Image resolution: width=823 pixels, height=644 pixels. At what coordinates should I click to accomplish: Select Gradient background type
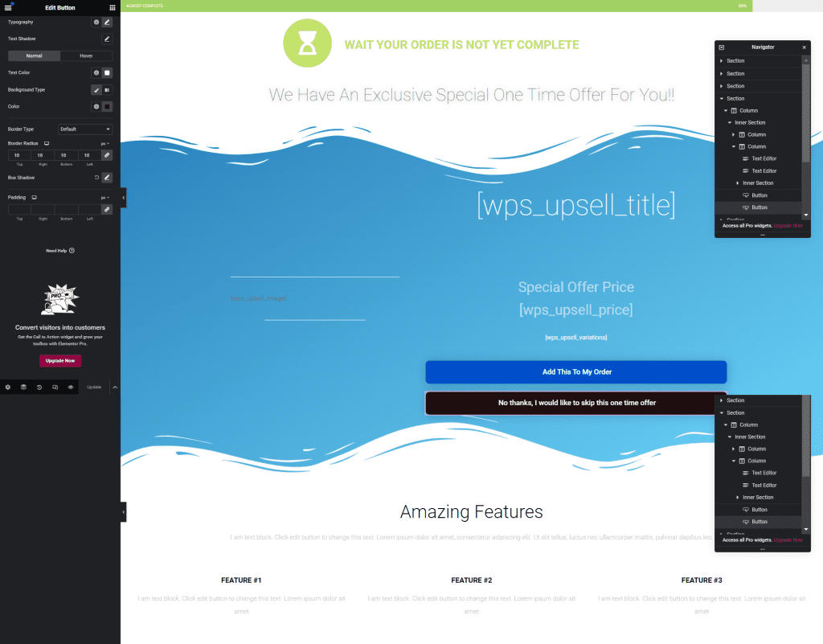click(x=106, y=89)
